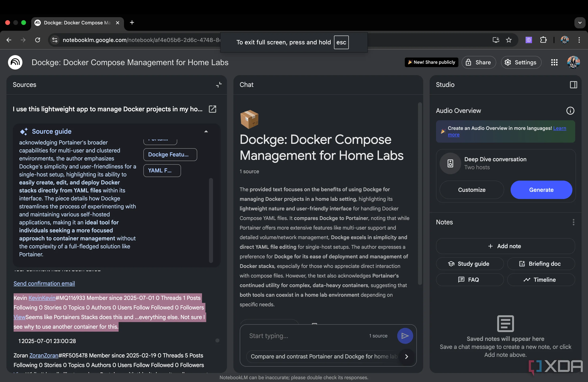Click the Deep Dive conversation speaker icon
Viewport: 588px width, 382px height.
[x=450, y=163]
